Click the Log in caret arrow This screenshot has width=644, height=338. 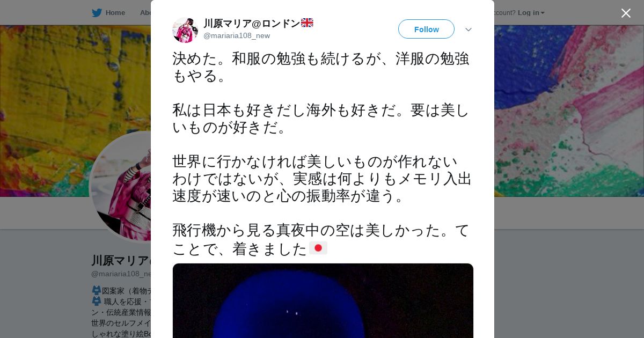(x=543, y=13)
